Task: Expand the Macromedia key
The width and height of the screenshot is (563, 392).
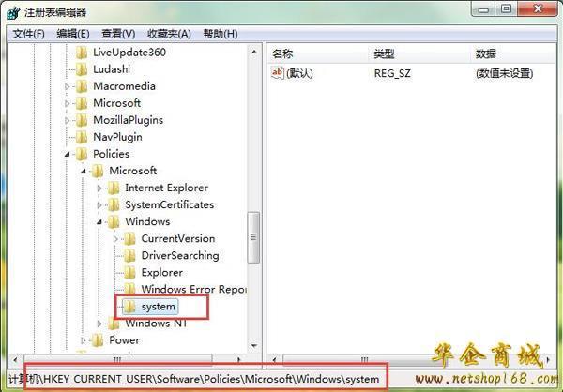Action: (68, 86)
